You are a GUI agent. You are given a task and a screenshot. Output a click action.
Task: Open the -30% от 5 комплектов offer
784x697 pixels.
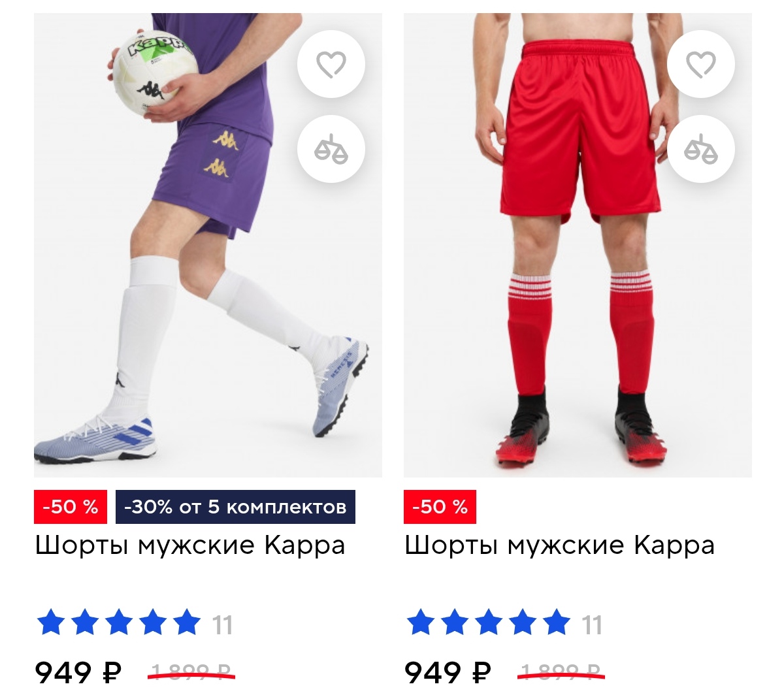(235, 507)
